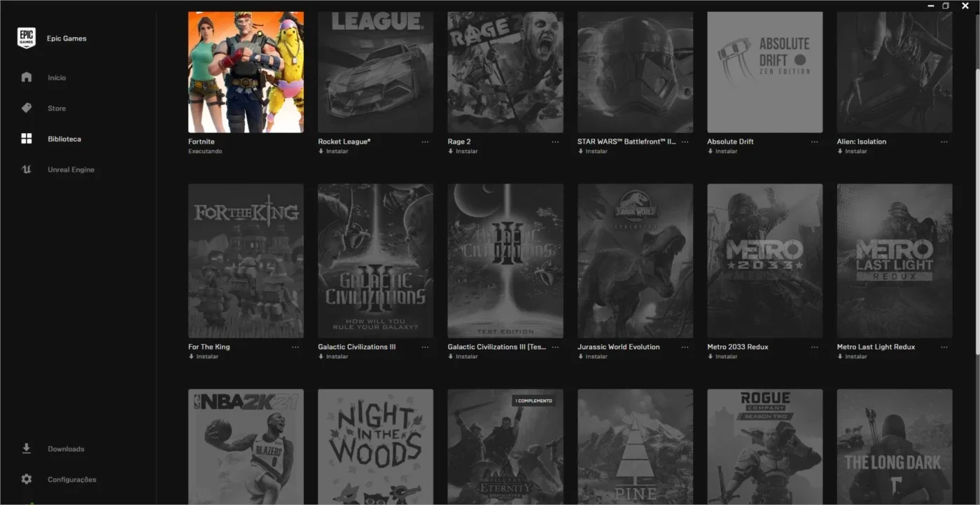Select the For The King cover

tap(246, 261)
